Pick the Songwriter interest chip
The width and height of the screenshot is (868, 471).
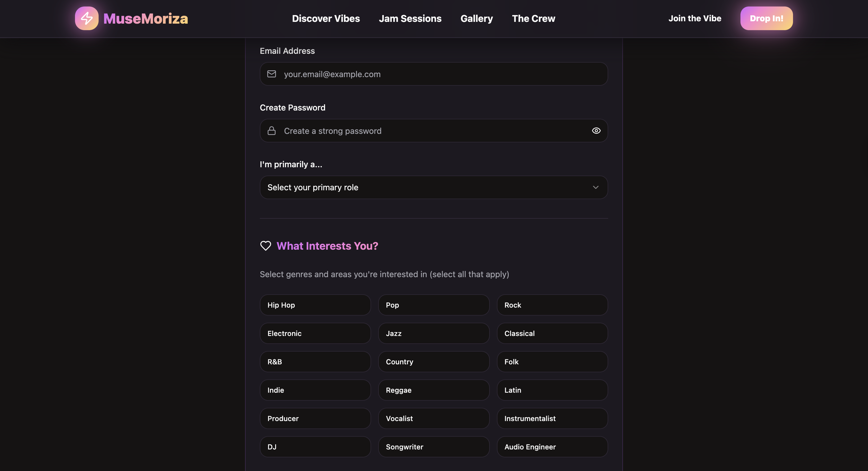[x=433, y=447]
